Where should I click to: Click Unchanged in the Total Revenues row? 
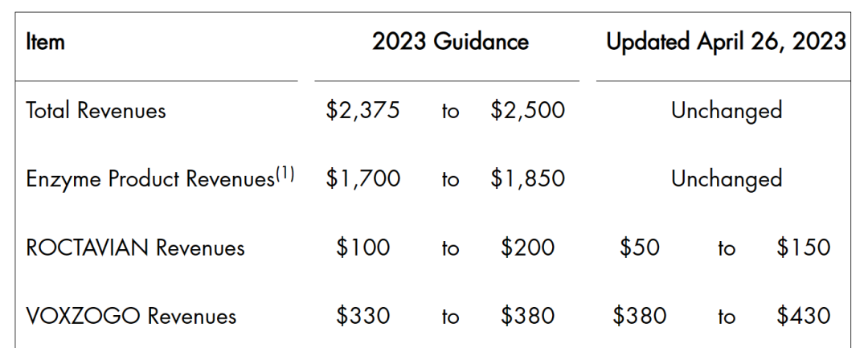[x=726, y=111]
